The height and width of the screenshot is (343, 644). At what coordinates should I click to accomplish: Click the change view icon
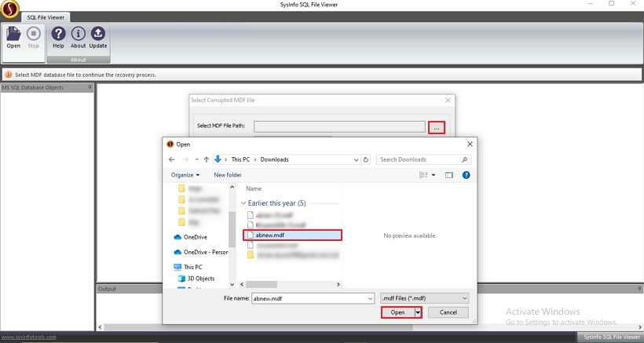tap(423, 175)
